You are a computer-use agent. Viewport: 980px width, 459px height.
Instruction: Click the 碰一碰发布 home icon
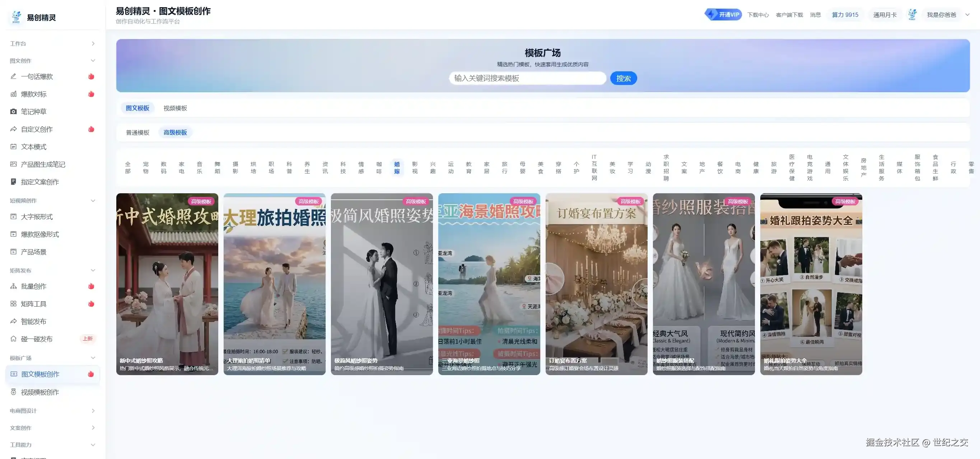click(x=13, y=339)
